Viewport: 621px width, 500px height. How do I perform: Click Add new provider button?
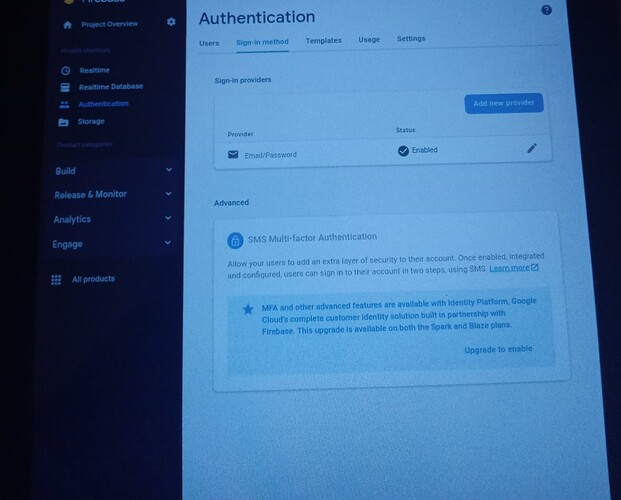click(504, 103)
